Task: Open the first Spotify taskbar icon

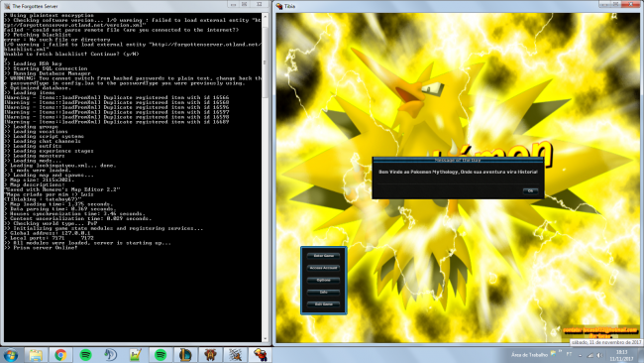Action: 85,355
